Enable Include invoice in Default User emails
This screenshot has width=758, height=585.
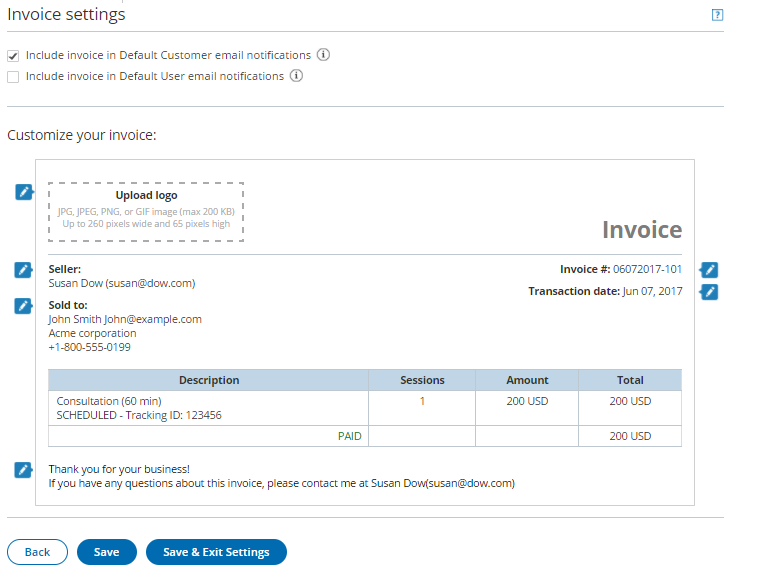pyautogui.click(x=13, y=77)
